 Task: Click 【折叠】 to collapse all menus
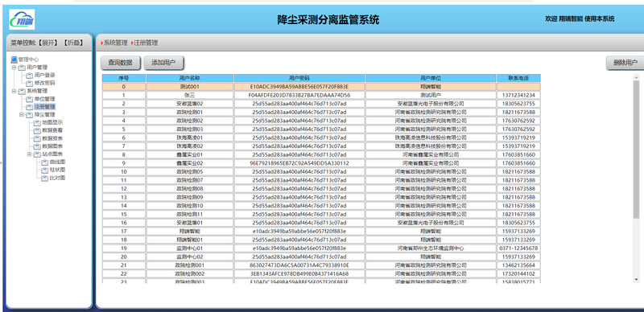tap(73, 43)
